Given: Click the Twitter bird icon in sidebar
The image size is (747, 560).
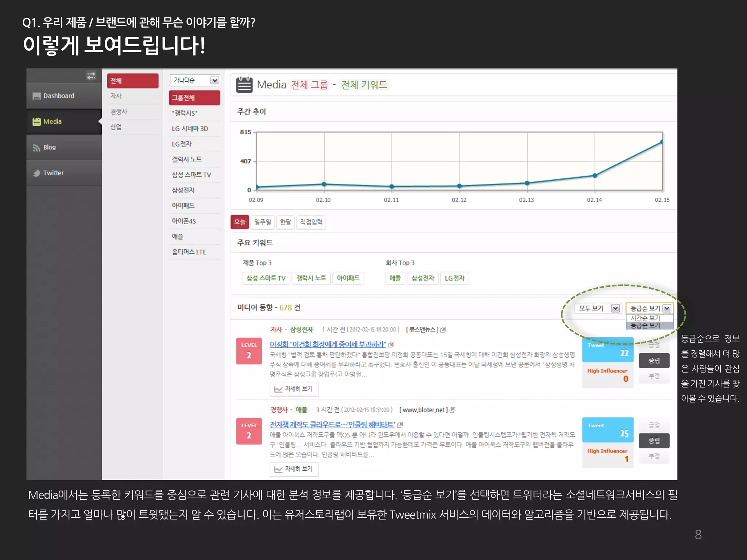Looking at the screenshot, I should [x=36, y=173].
